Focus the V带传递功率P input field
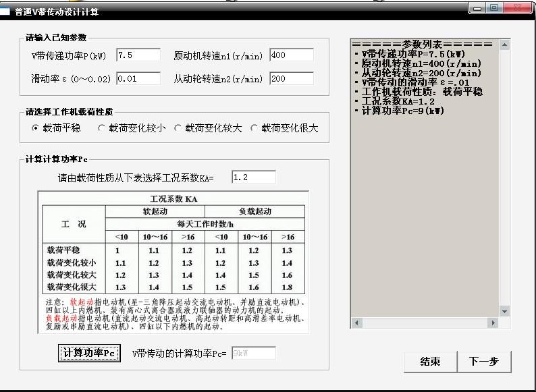Viewport: 536px width, 392px height. coord(138,55)
